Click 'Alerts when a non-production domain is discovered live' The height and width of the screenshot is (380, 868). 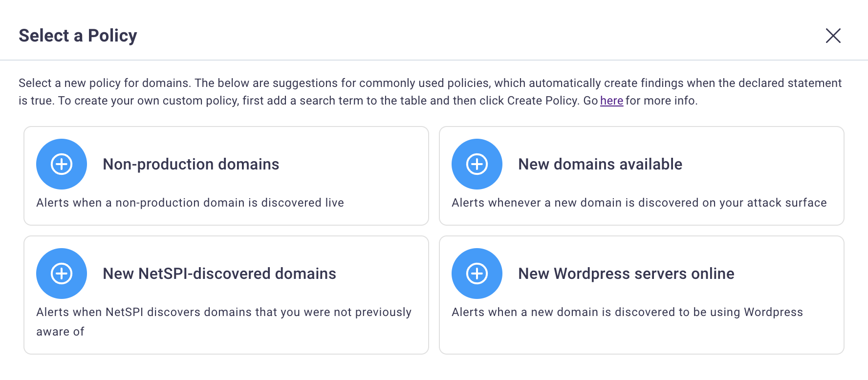coord(190,203)
